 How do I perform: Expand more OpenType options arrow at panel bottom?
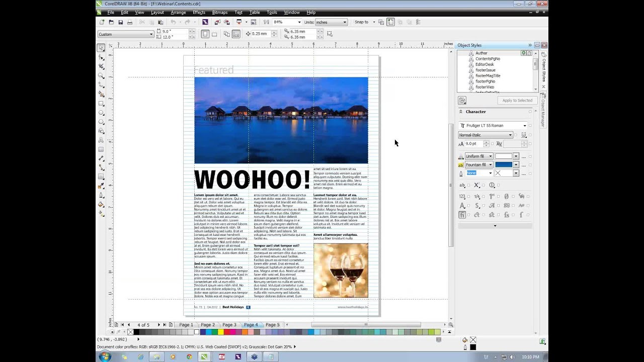click(x=495, y=226)
